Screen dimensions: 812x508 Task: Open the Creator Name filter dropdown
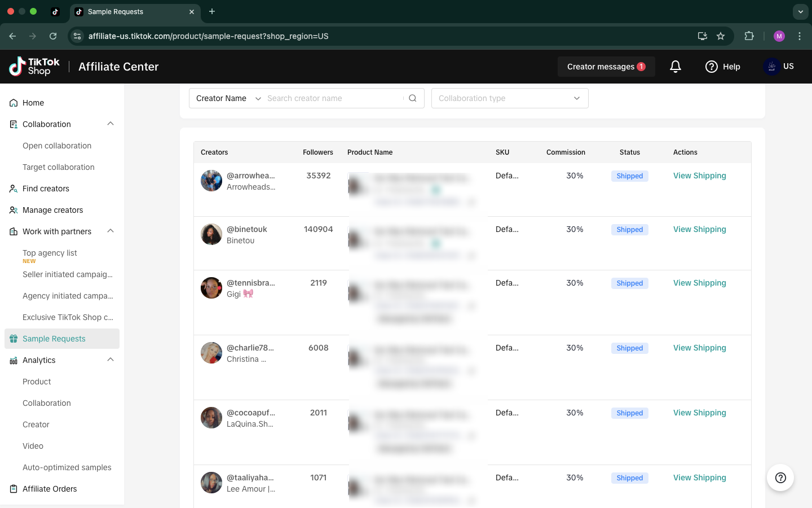(x=227, y=98)
